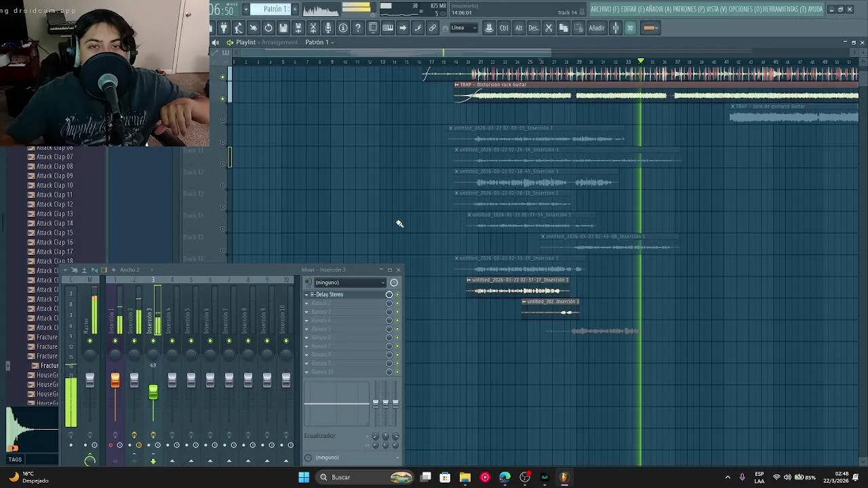Open the info icon in toolbar
Screen dimensions: 868x488
click(343, 28)
